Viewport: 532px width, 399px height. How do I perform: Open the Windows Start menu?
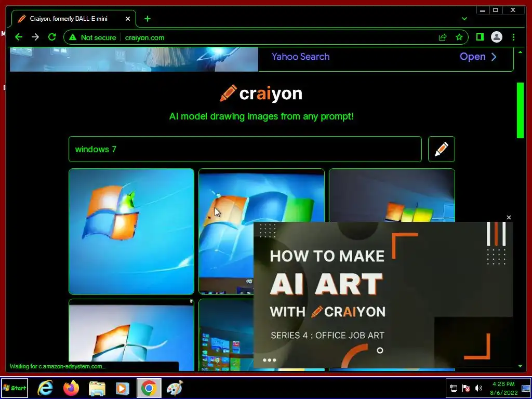(x=14, y=388)
